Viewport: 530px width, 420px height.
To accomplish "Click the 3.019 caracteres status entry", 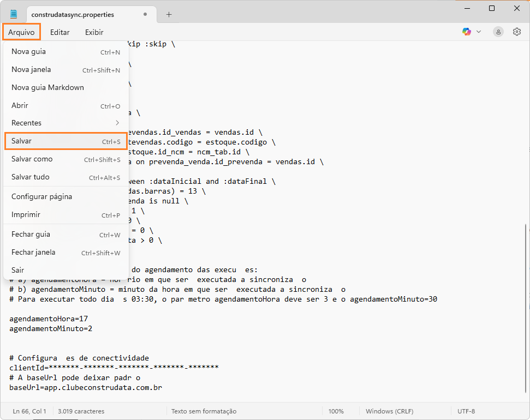I will (81, 411).
